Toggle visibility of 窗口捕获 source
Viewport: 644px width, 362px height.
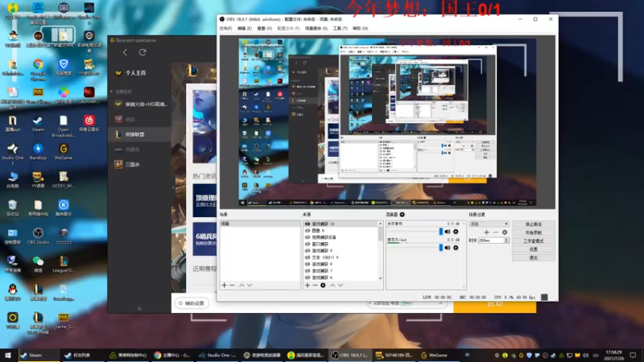308,245
